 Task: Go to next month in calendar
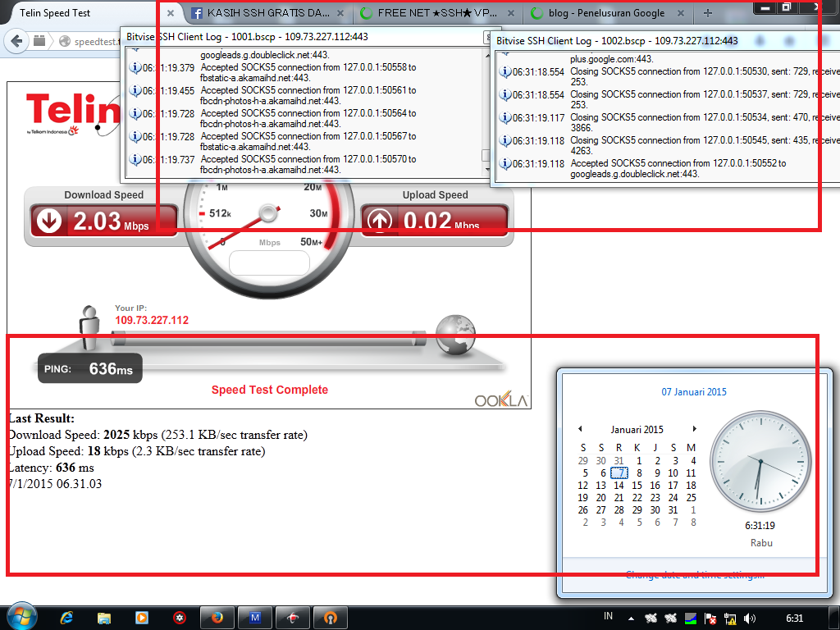(694, 428)
